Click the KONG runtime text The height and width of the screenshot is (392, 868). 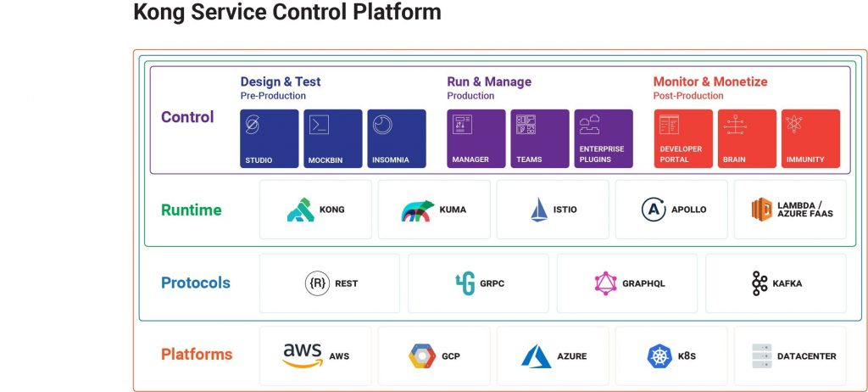click(x=331, y=210)
